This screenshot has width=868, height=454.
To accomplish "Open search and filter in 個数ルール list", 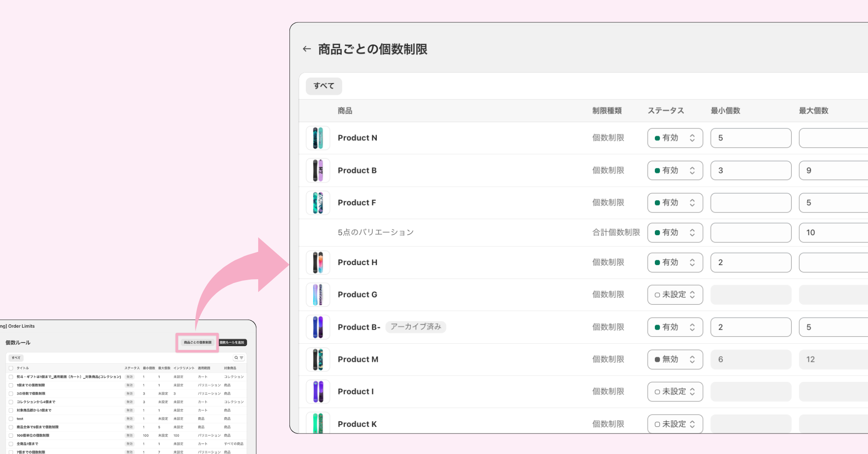I will (x=239, y=358).
